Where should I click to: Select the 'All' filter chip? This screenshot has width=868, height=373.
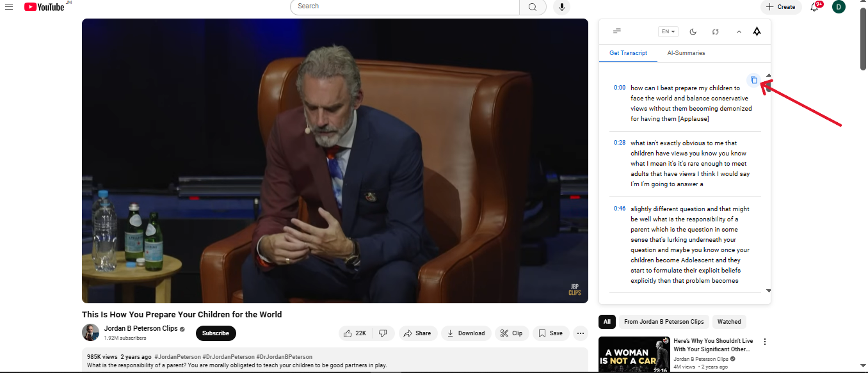(x=607, y=322)
